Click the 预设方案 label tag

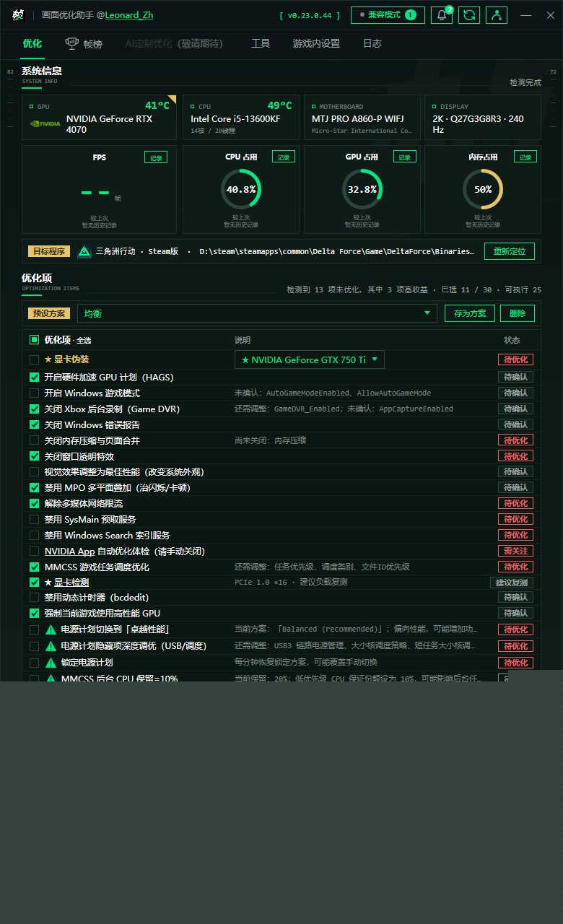50,313
